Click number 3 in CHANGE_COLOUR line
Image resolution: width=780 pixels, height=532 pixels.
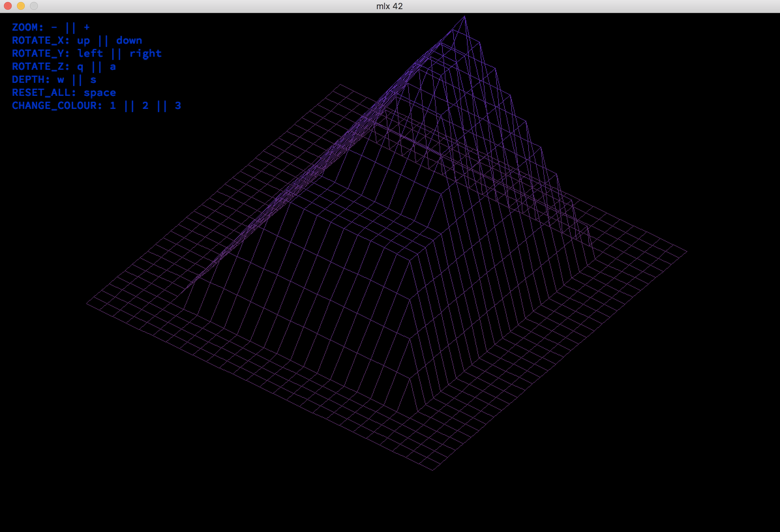(x=178, y=106)
